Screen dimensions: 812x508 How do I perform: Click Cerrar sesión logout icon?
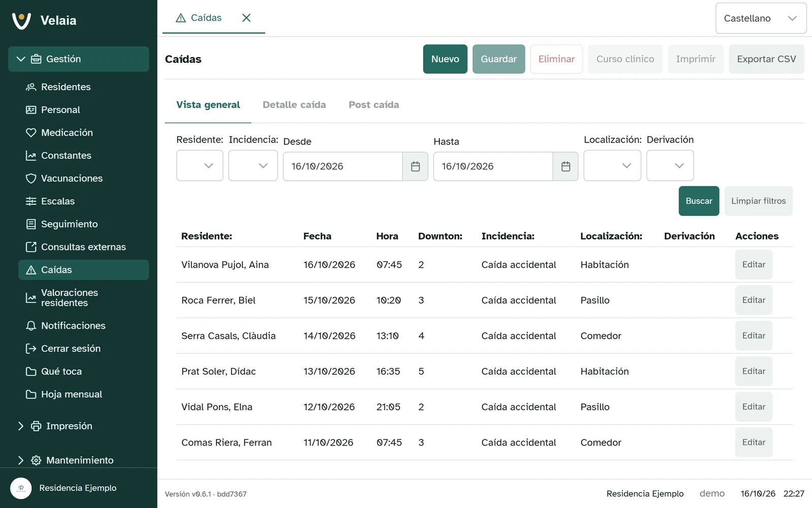pyautogui.click(x=31, y=348)
